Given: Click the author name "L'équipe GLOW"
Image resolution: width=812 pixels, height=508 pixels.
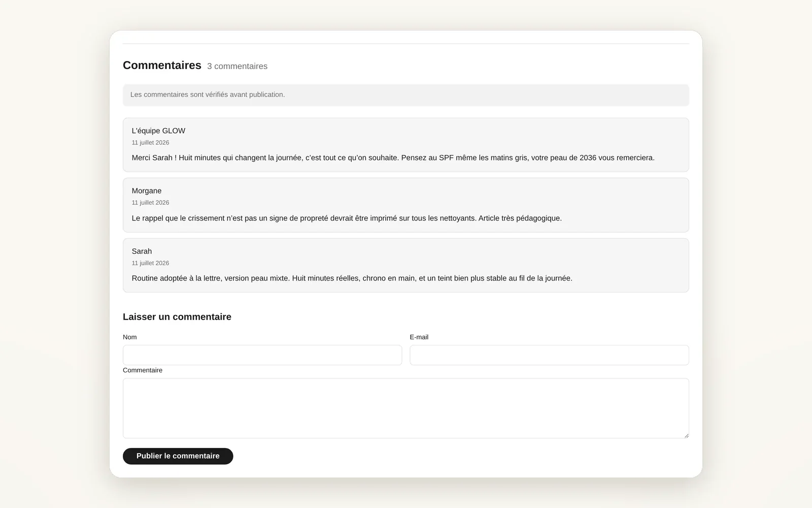Looking at the screenshot, I should point(158,131).
